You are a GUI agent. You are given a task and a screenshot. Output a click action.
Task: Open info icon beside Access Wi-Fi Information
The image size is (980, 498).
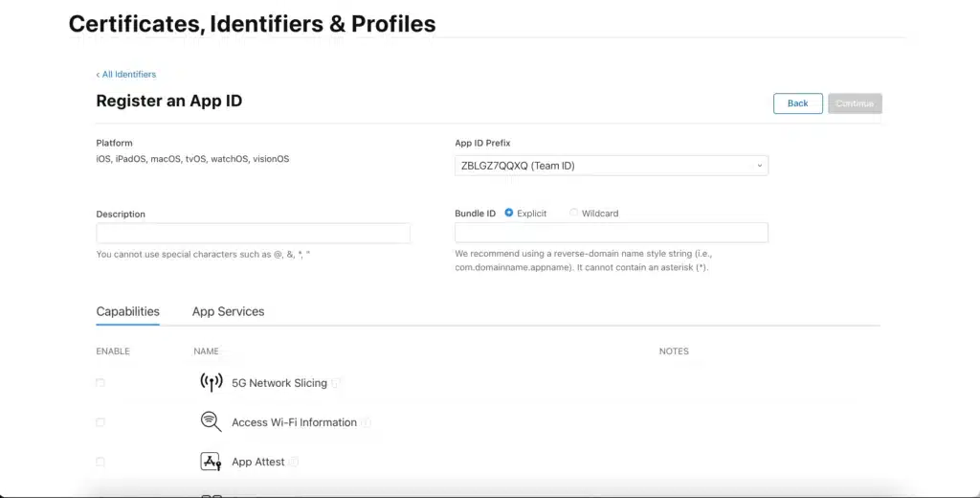[366, 422]
